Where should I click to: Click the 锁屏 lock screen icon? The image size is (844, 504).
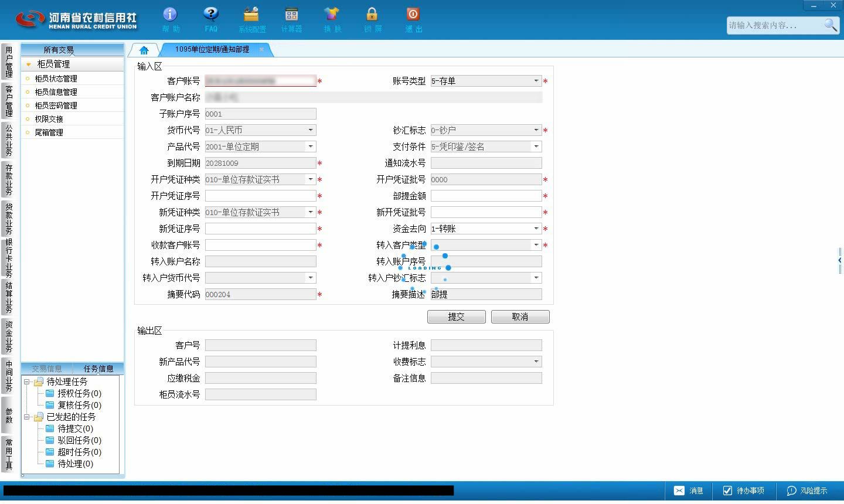(372, 20)
